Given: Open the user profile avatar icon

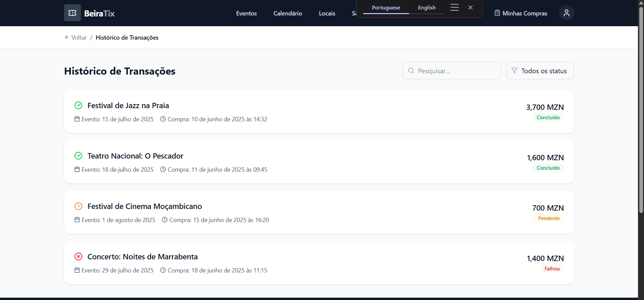Looking at the screenshot, I should click(566, 13).
